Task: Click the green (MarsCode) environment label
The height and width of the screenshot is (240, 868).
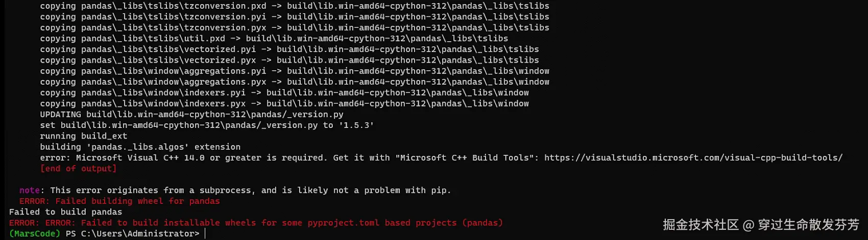Action: [34, 234]
